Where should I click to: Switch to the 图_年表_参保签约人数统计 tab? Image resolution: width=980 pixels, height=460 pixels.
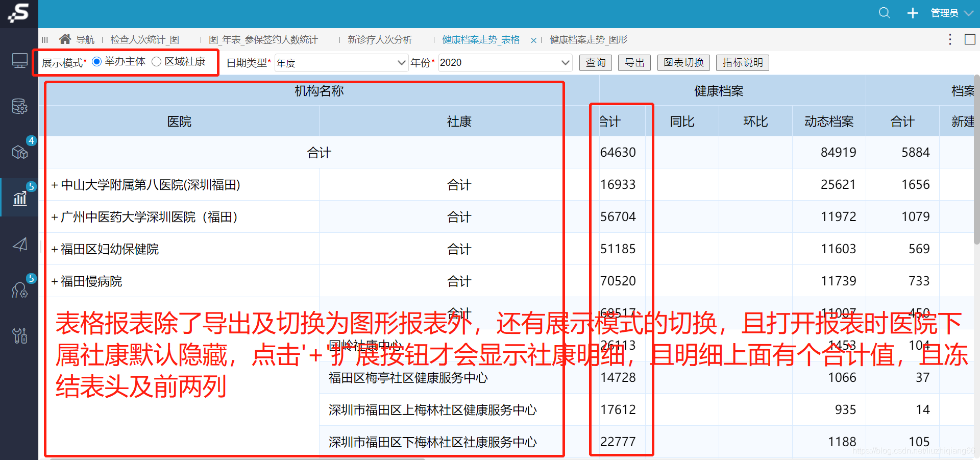click(263, 40)
